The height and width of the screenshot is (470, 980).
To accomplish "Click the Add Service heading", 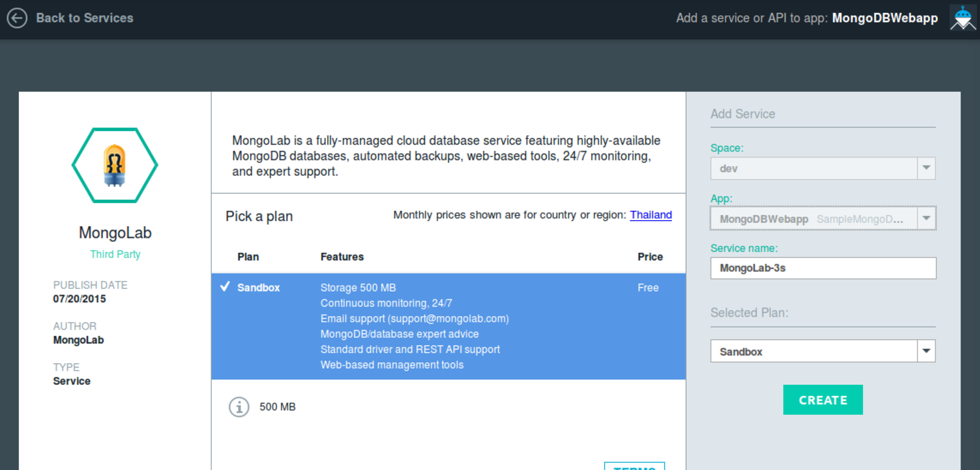I will (743, 114).
